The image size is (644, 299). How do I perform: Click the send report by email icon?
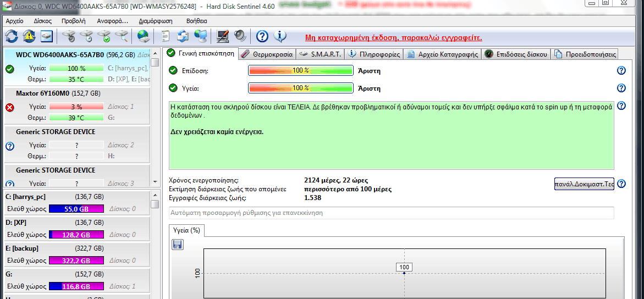(183, 37)
